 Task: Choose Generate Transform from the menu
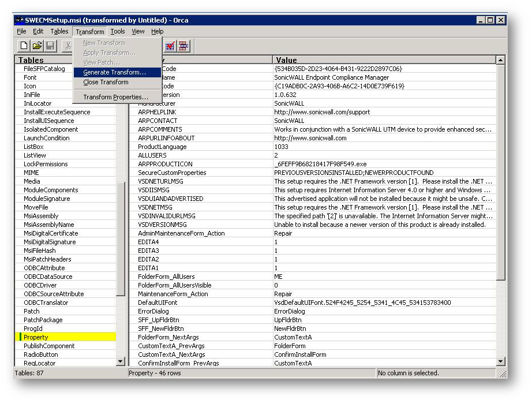114,72
